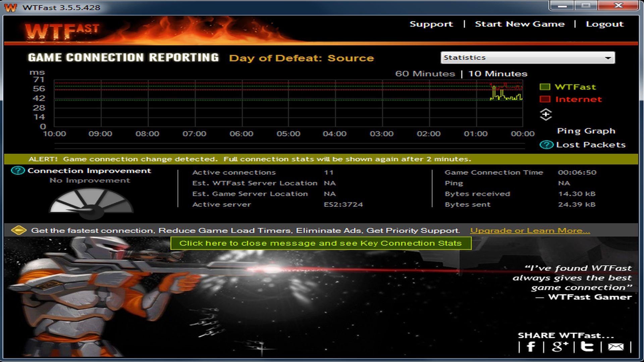Click the No Improvement status text

tap(90, 180)
